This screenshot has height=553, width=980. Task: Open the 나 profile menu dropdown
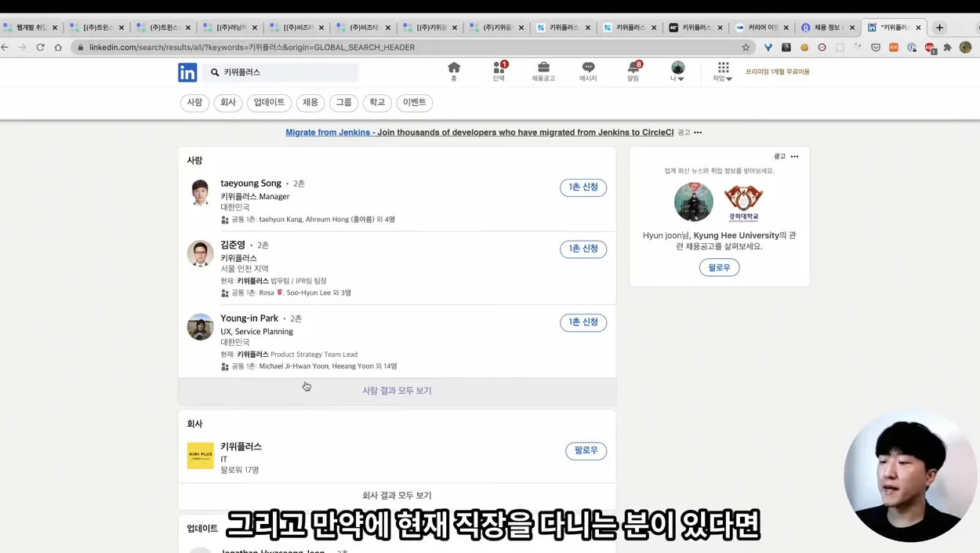point(678,71)
